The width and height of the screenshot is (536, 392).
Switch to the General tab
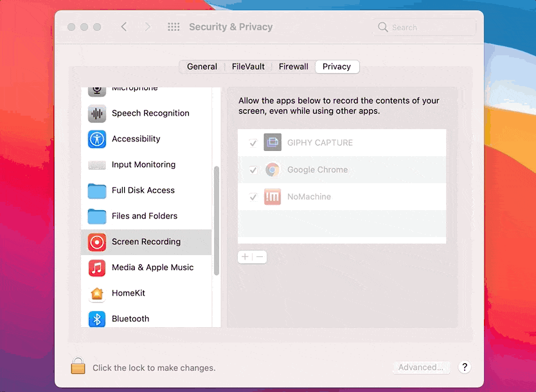202,67
